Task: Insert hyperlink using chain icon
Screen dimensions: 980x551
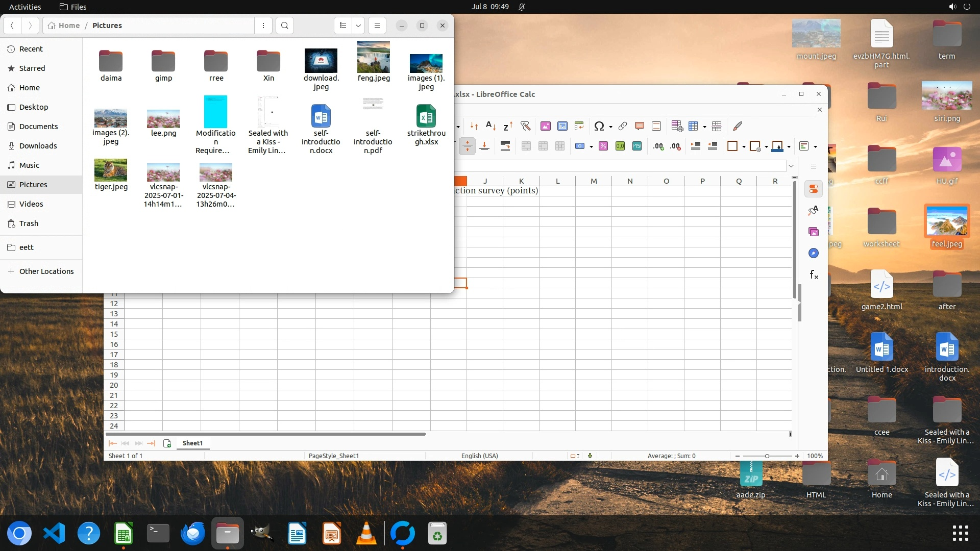Action: [x=622, y=126]
